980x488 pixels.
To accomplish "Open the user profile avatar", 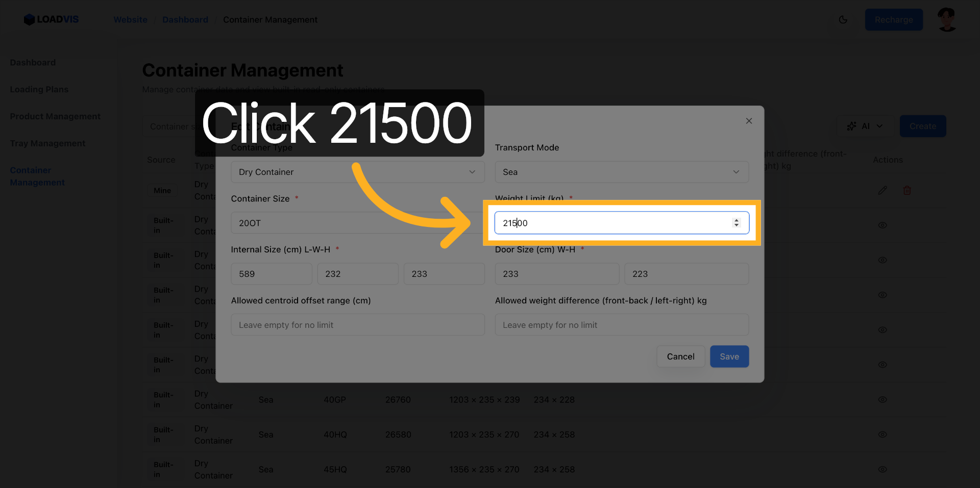I will coord(947,19).
